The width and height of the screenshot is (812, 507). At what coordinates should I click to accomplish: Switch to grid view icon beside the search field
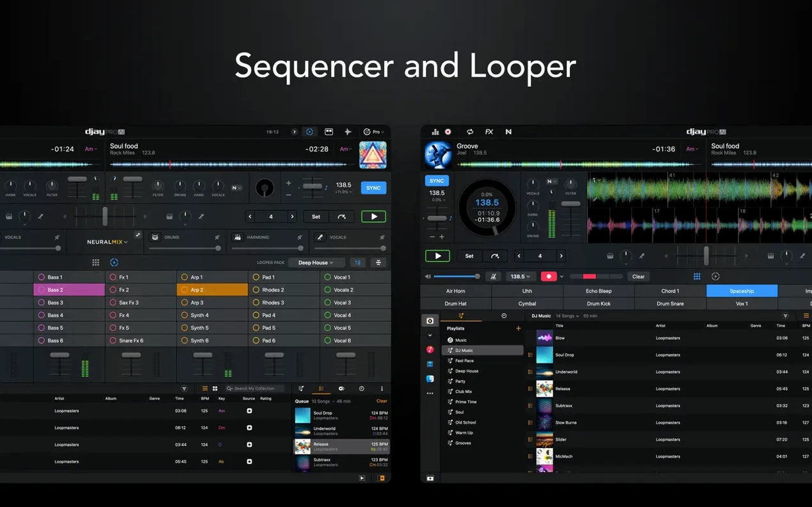point(215,388)
